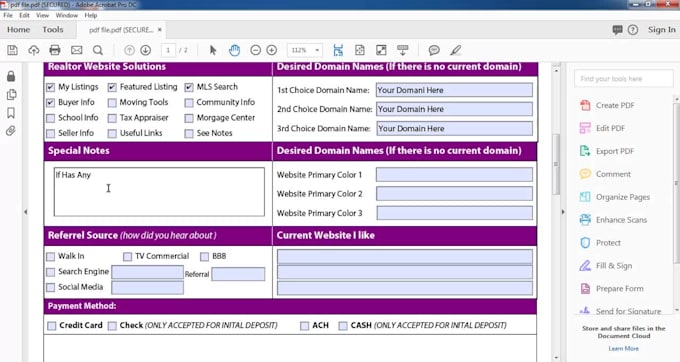Image resolution: width=680 pixels, height=362 pixels.
Task: Open the Help menu
Action: [91, 15]
